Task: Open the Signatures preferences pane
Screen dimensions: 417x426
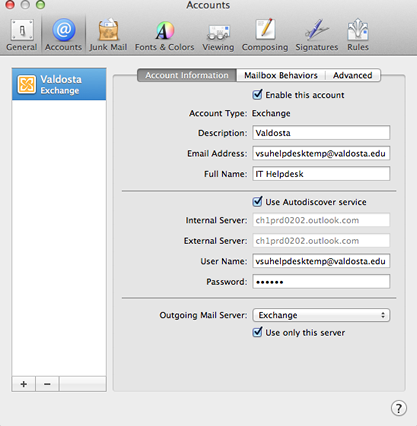Action: pyautogui.click(x=317, y=35)
